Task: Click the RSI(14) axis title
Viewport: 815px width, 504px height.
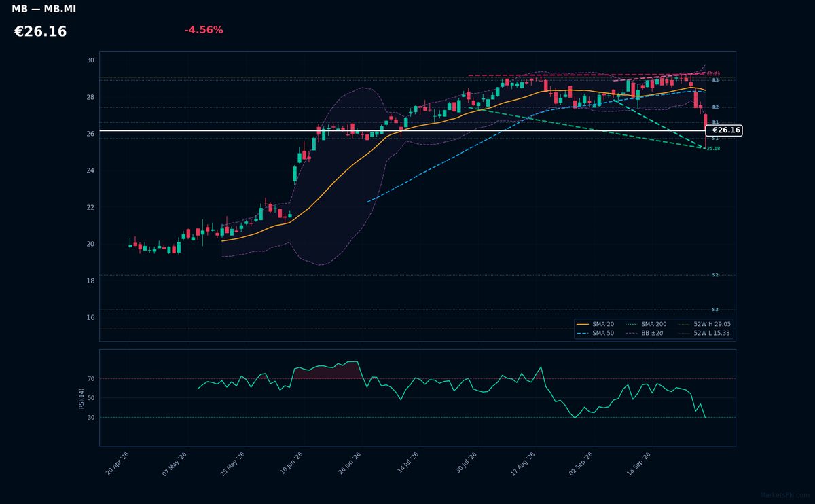Action: point(81,398)
